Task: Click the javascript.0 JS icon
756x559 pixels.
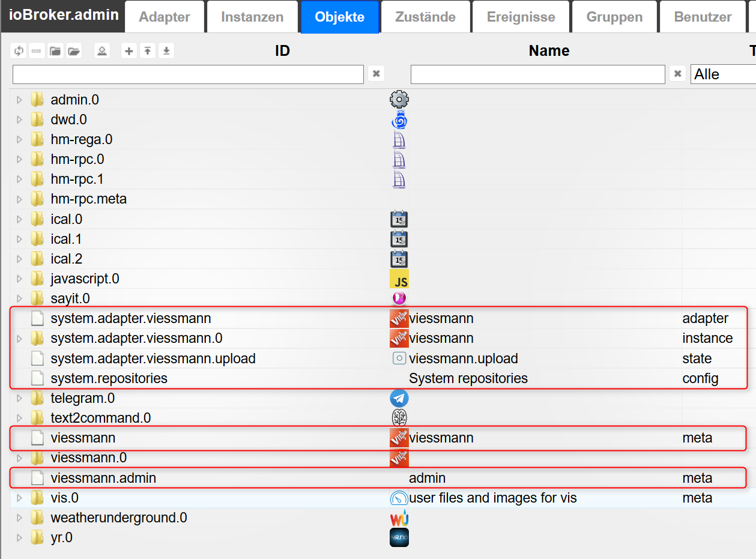Action: click(399, 279)
